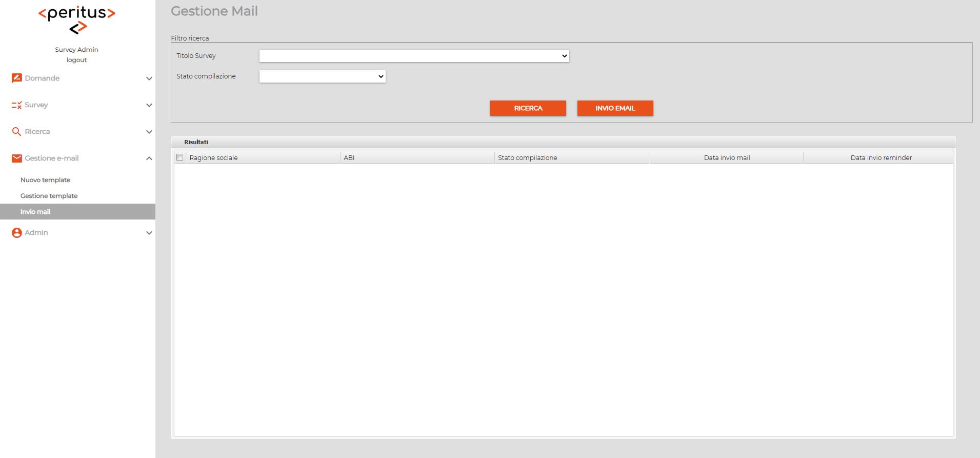Click the Peritus logo
This screenshot has height=458, width=980.
(77, 20)
